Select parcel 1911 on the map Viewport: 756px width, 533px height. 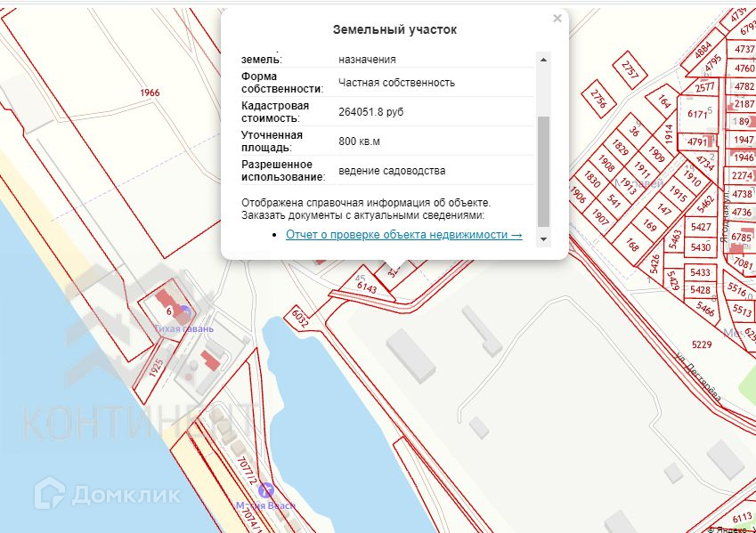643,168
